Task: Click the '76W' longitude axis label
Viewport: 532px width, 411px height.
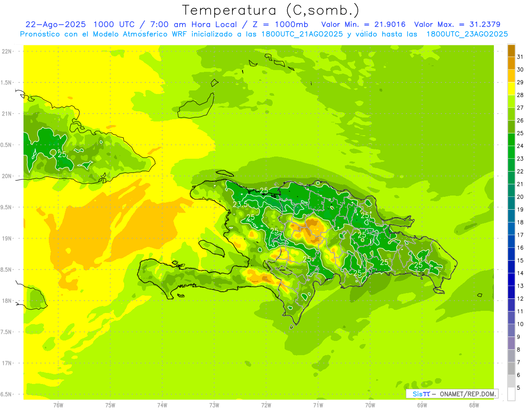Action: pos(58,405)
